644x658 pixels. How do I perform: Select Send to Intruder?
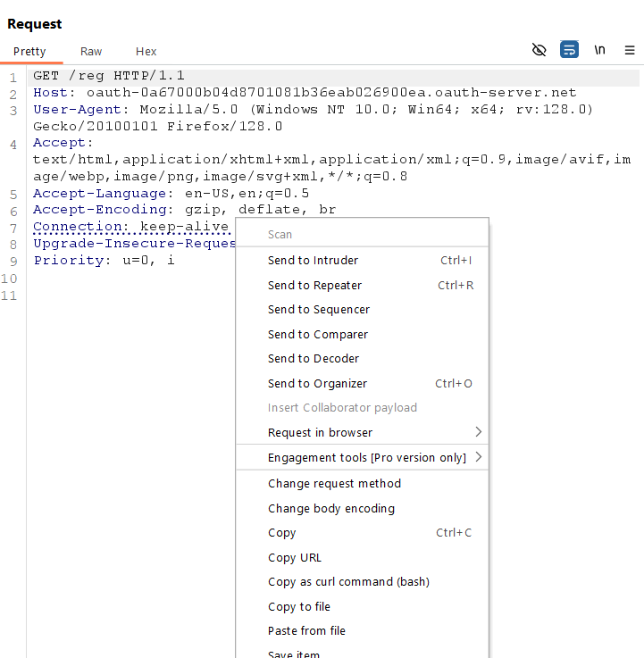click(x=313, y=261)
